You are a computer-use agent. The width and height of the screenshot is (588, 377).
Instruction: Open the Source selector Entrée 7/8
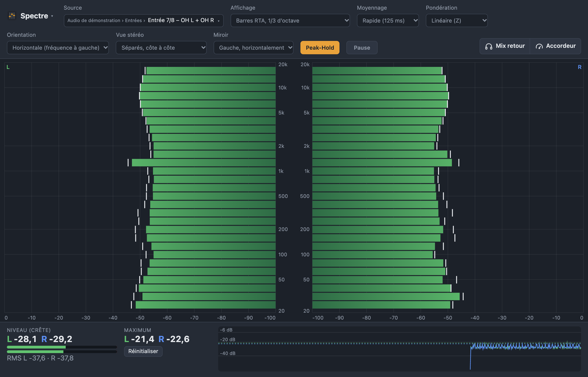(144, 21)
